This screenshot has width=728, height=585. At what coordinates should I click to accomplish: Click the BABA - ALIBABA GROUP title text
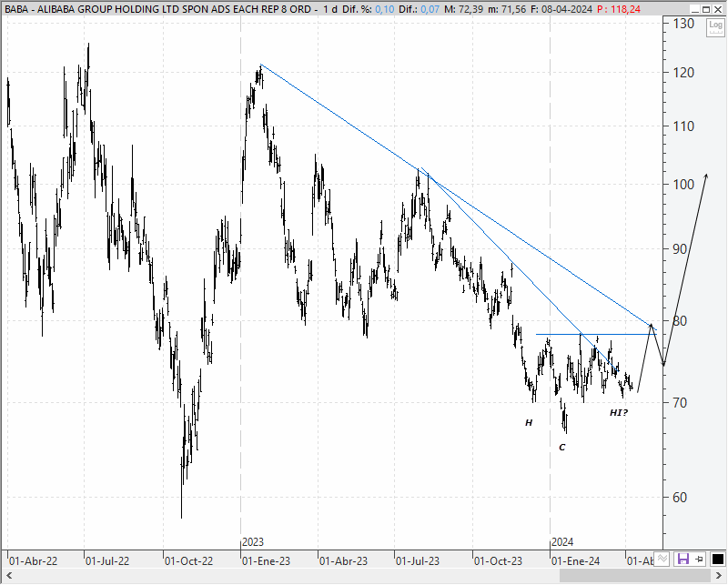click(x=161, y=9)
